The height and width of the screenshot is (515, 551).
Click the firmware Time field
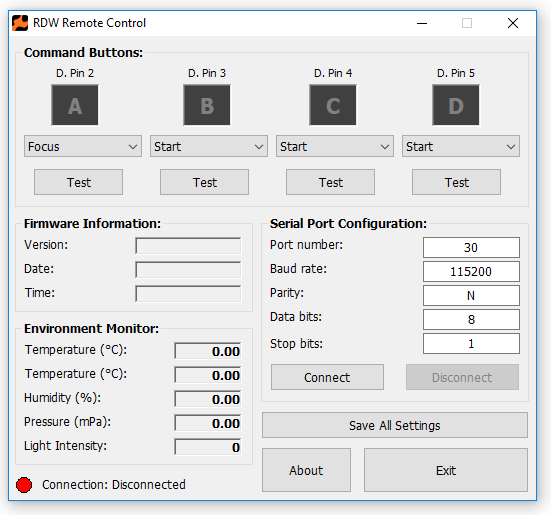point(188,293)
